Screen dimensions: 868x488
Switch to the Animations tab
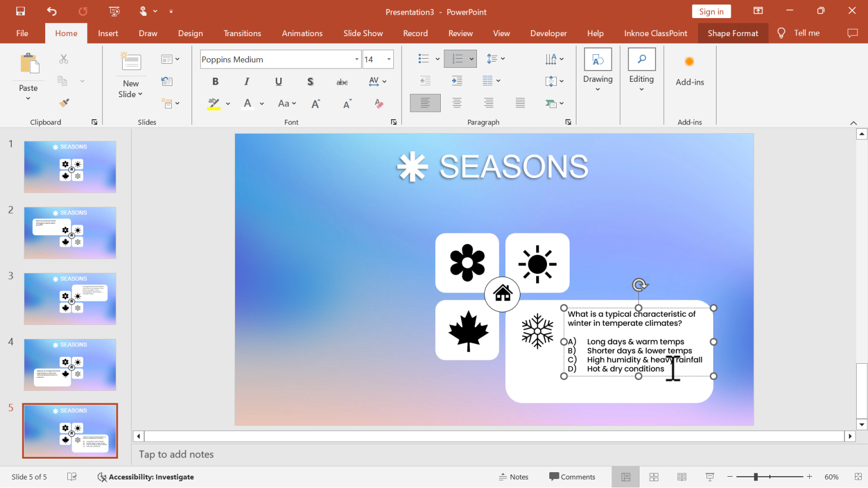tap(302, 33)
